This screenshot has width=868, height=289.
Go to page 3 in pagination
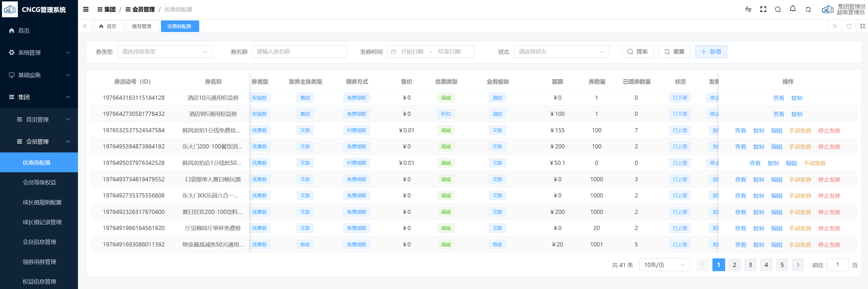750,265
